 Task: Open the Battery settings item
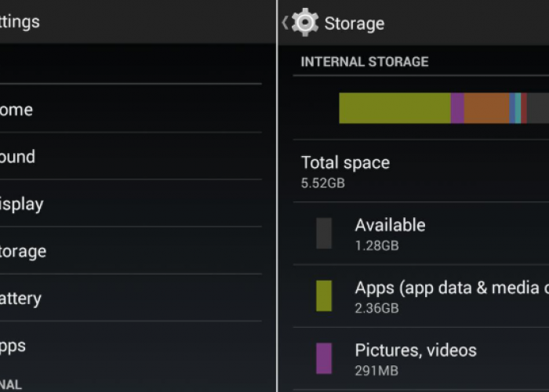[20, 298]
